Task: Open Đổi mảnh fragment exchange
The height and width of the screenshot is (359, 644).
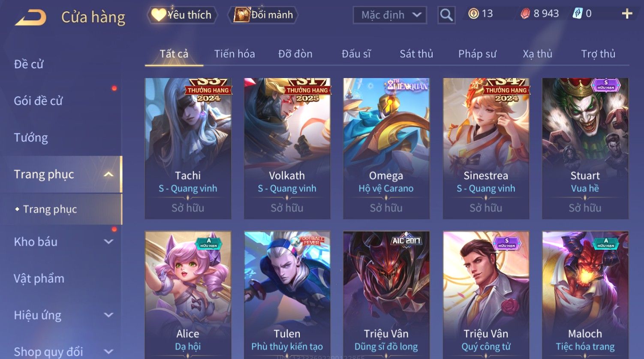Action: point(263,15)
